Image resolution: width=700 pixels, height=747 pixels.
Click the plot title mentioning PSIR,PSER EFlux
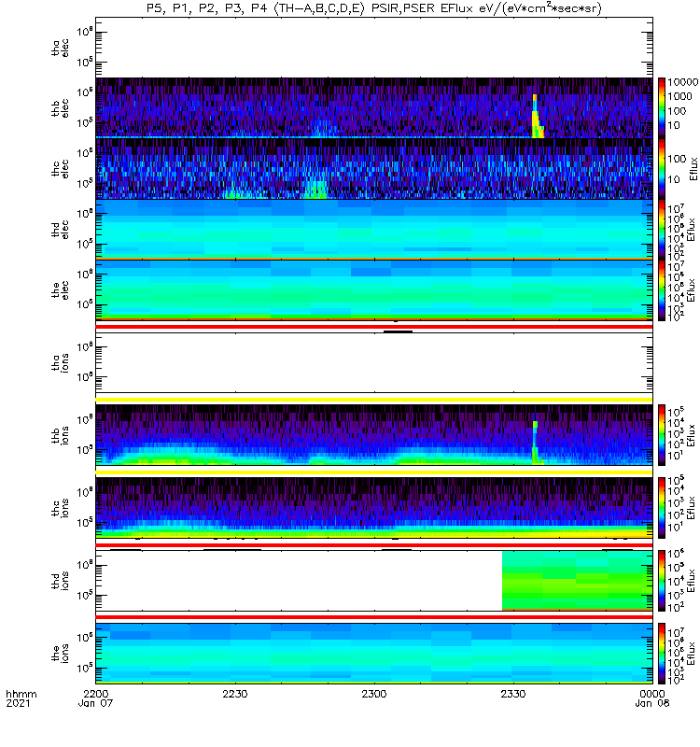374,8
